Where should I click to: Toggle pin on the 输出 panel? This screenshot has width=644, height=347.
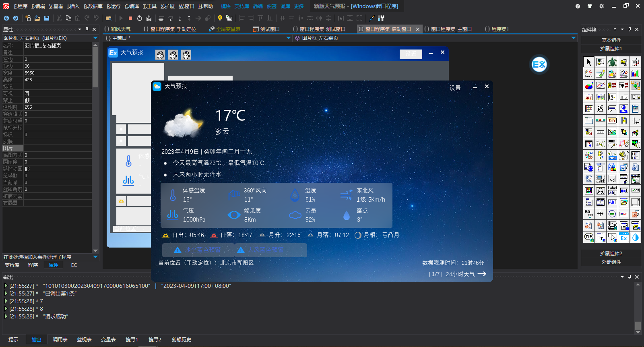coord(630,277)
